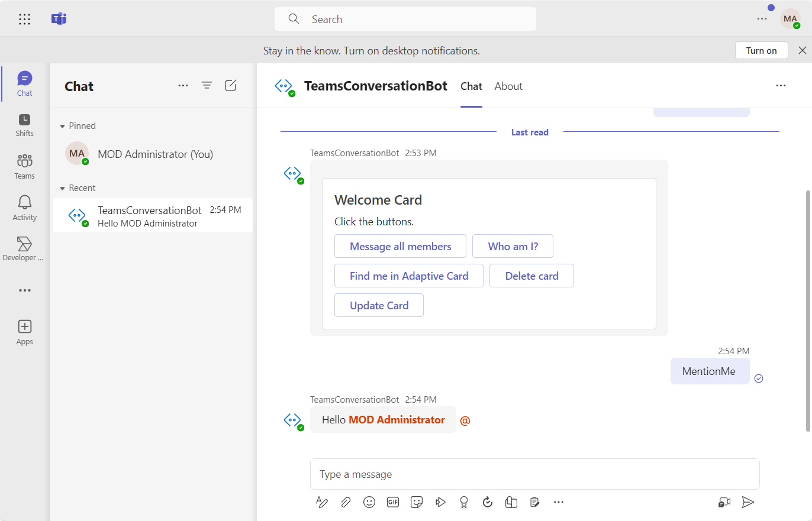812x521 pixels.
Task: Click the Welcome Card heading
Action: 378,200
